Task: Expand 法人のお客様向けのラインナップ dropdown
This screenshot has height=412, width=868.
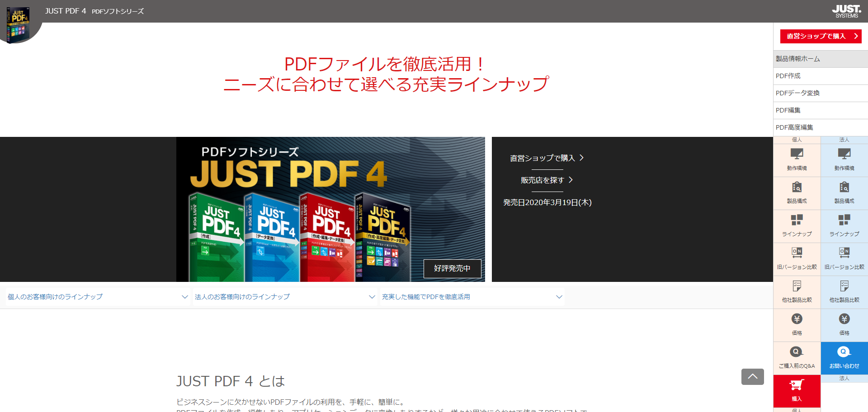Action: 284,297
